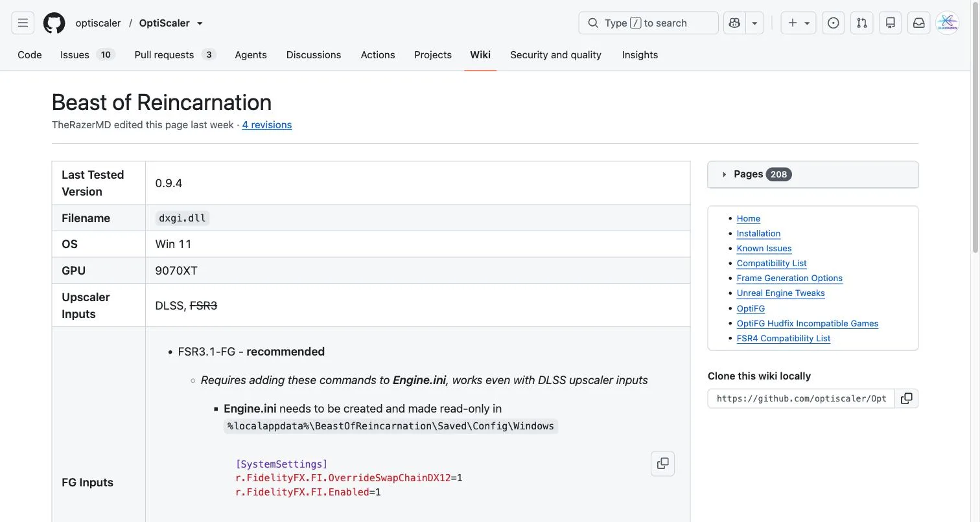Go to the GitHub homepage logo
980x522 pixels.
[x=54, y=23]
